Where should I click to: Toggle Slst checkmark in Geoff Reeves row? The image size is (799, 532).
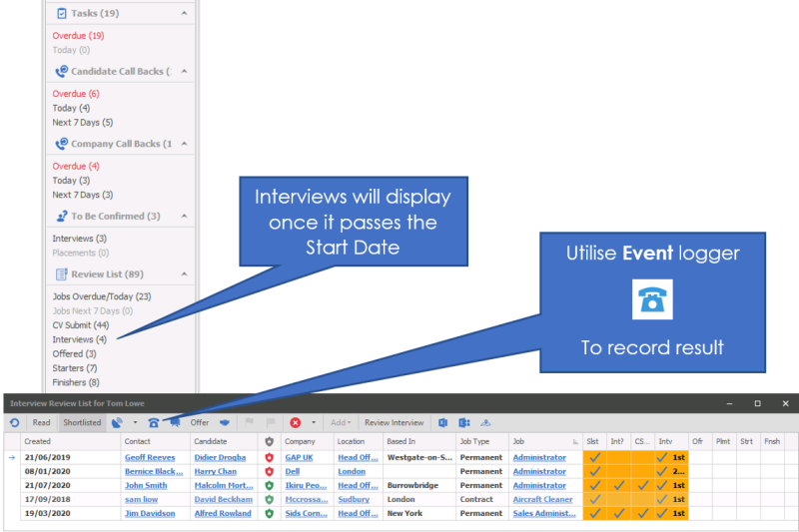tap(595, 457)
